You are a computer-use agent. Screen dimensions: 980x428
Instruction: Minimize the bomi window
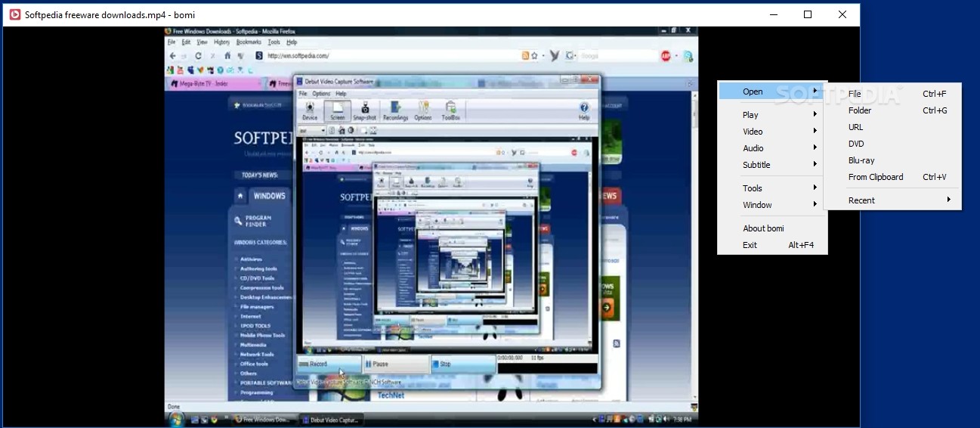(774, 14)
